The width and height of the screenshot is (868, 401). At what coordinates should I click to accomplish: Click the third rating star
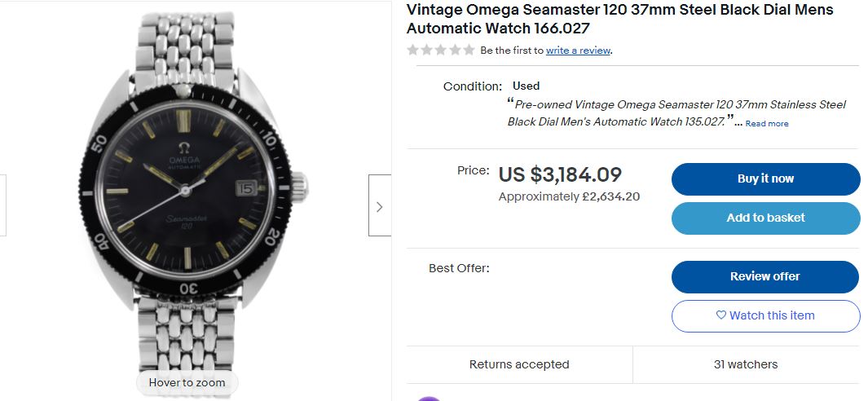[x=441, y=50]
